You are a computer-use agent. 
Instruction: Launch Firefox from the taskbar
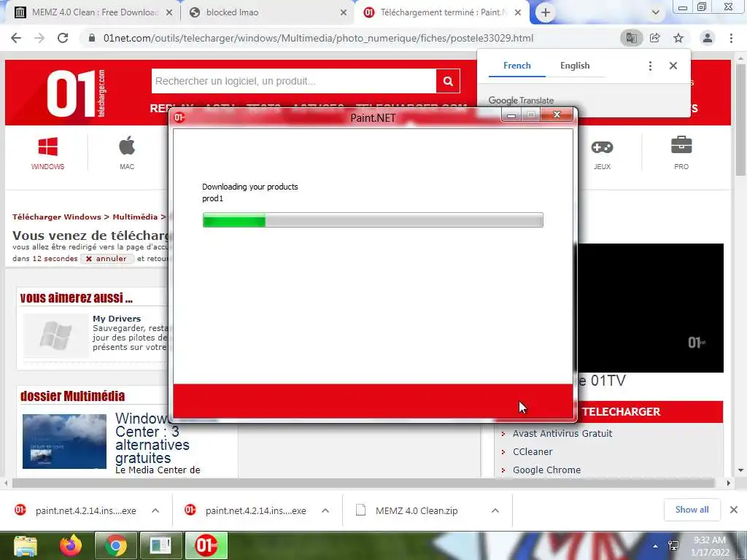click(x=71, y=545)
